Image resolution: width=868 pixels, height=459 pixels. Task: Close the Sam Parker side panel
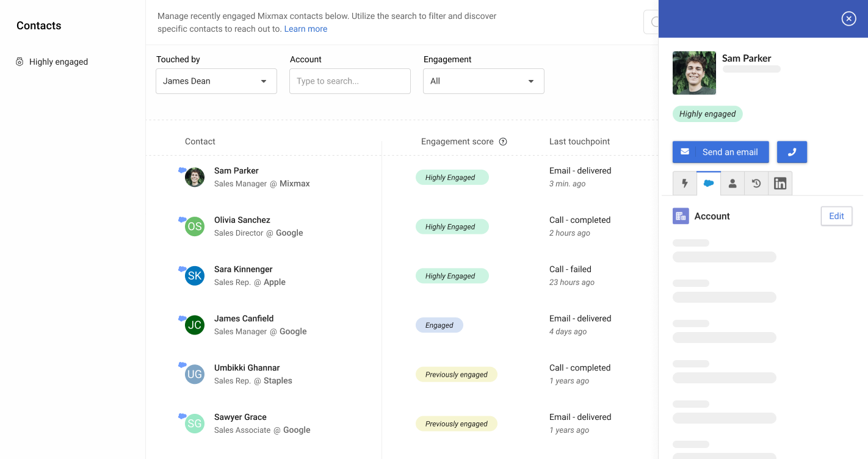click(x=848, y=19)
